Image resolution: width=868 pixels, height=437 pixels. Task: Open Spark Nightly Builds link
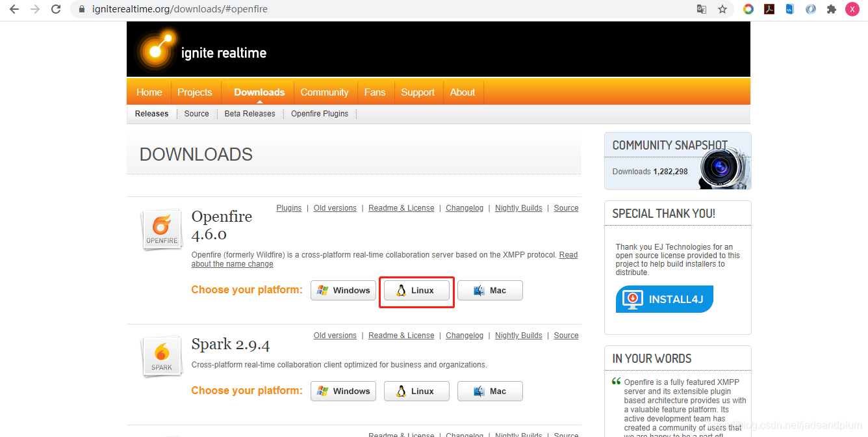(518, 336)
